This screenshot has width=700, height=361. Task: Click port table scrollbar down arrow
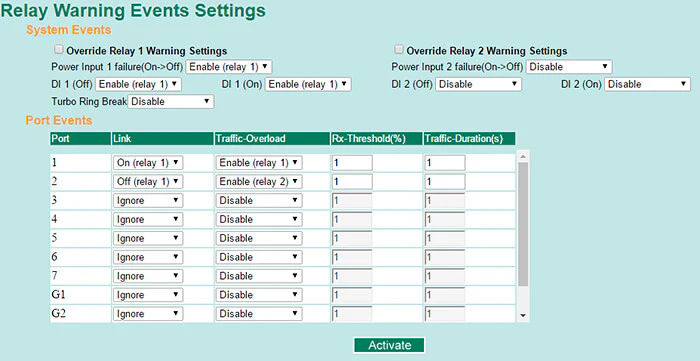coord(523,316)
